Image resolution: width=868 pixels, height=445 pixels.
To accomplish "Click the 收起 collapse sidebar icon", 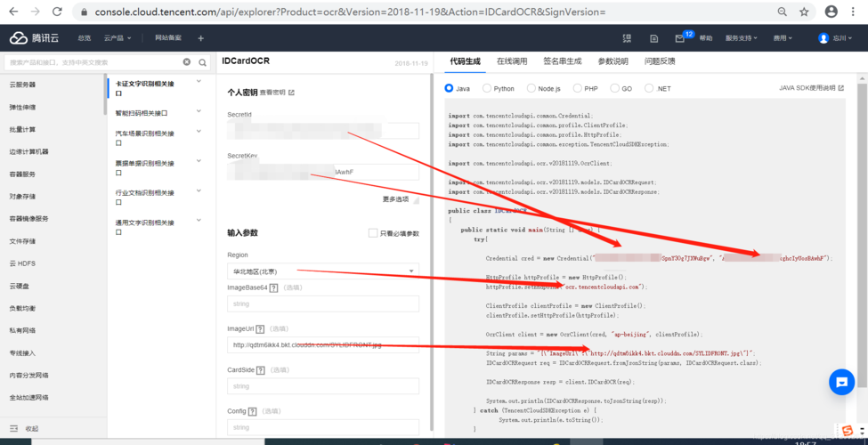I will (14, 428).
